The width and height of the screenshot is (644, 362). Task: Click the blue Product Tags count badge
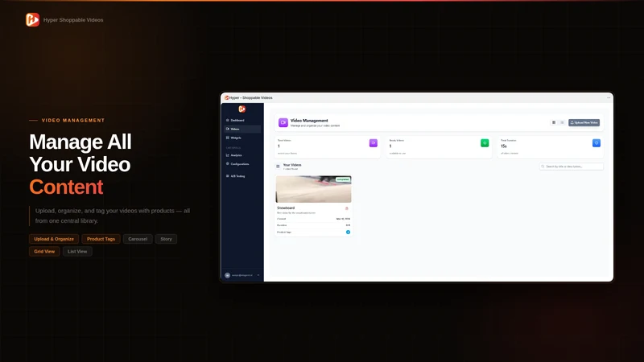pos(348,232)
